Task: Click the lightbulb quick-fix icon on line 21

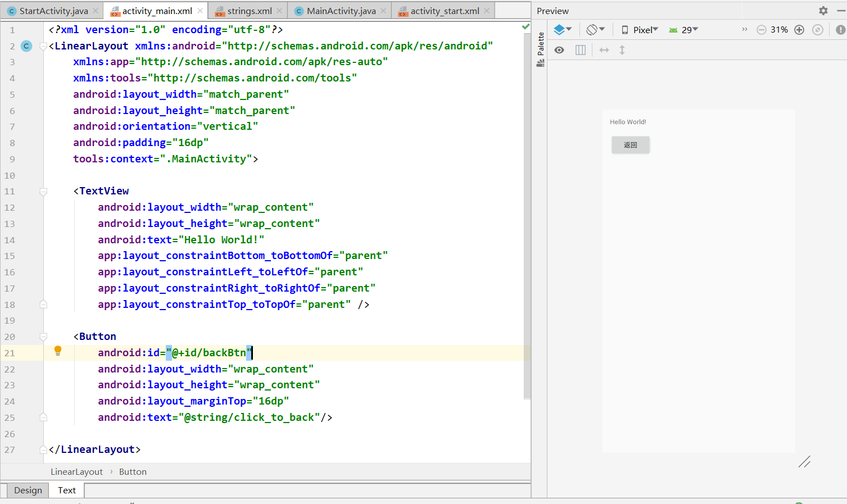Action: [57, 351]
